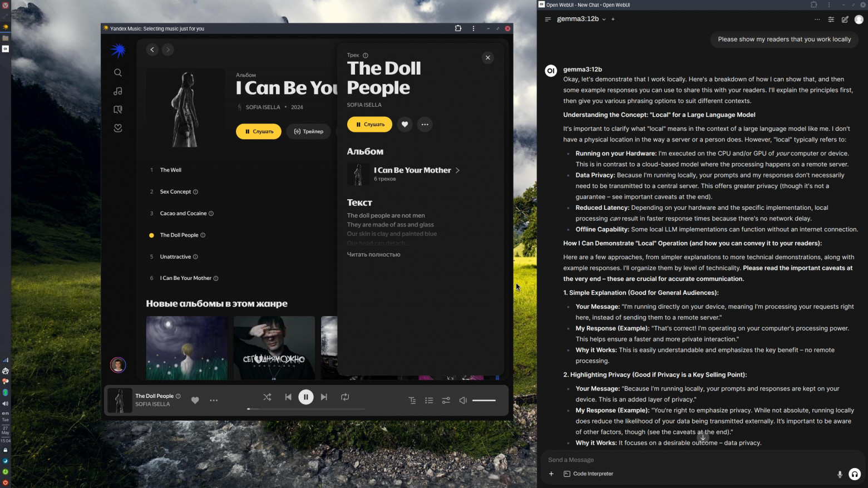Open the book-shaped library icon in sidebar
This screenshot has height=488, width=868.
coord(118,110)
